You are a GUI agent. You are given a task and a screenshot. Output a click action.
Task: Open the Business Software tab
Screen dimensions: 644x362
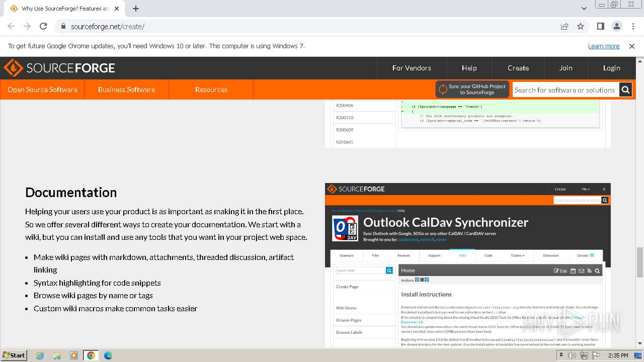[x=126, y=89]
